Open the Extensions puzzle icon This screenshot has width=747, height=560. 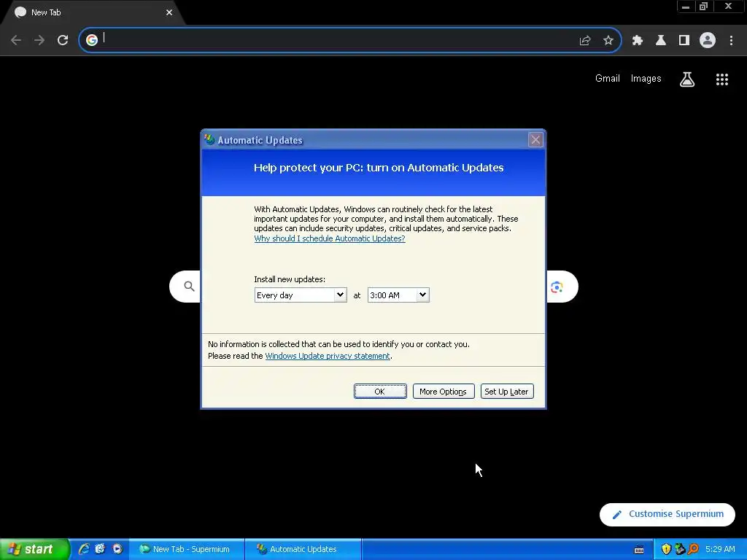tap(638, 41)
